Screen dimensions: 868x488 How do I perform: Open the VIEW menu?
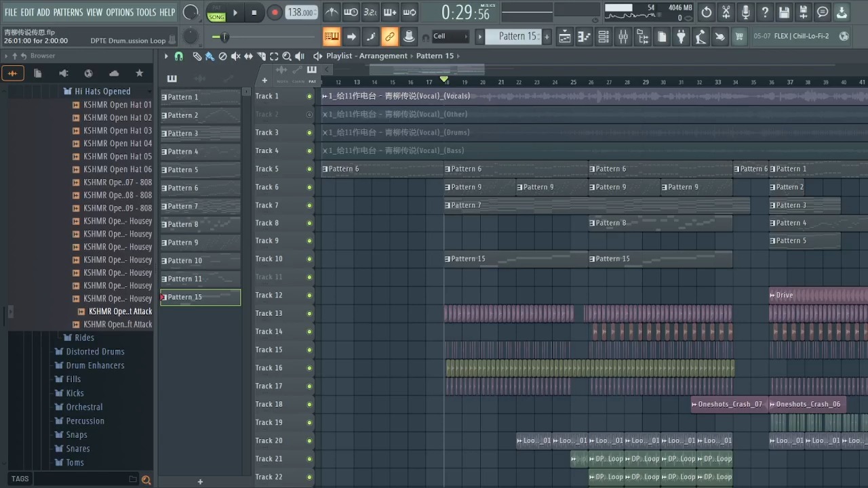94,12
